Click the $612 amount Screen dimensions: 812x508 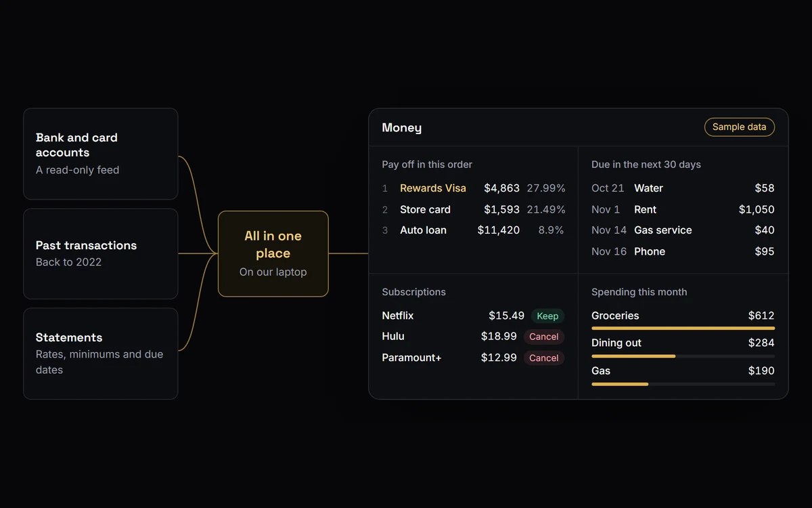point(761,316)
